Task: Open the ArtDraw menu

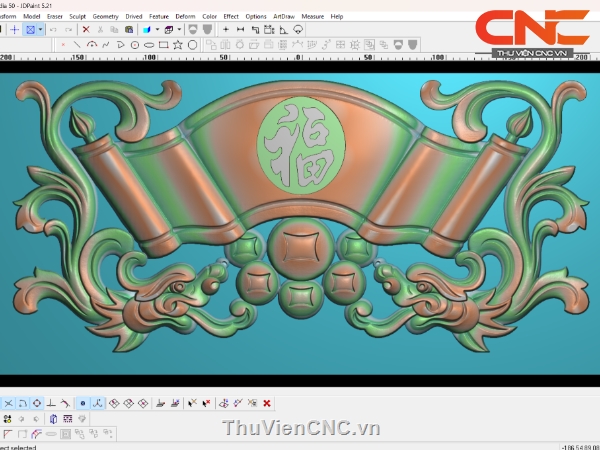Action: (x=285, y=16)
